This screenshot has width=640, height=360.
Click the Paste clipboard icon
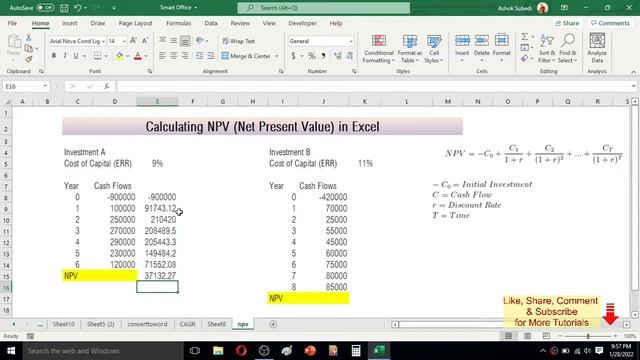coord(14,42)
